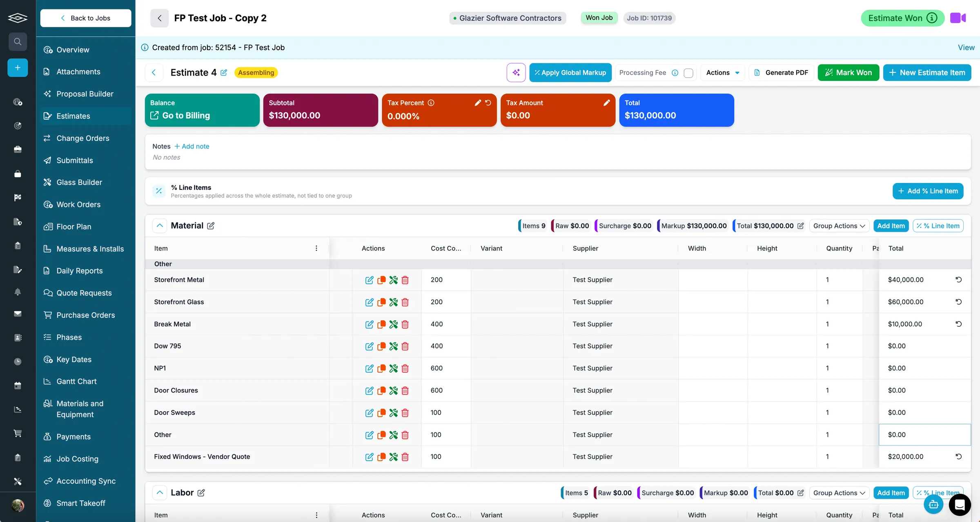Edit the Material group total amount
Screen dimensions: 980x522
pyautogui.click(x=800, y=226)
